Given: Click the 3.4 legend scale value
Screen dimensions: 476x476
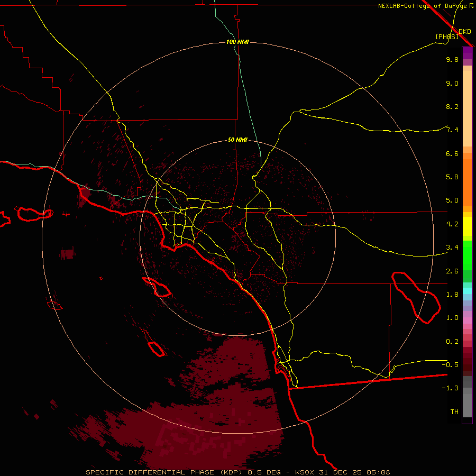Looking at the screenshot, I should click(452, 248).
